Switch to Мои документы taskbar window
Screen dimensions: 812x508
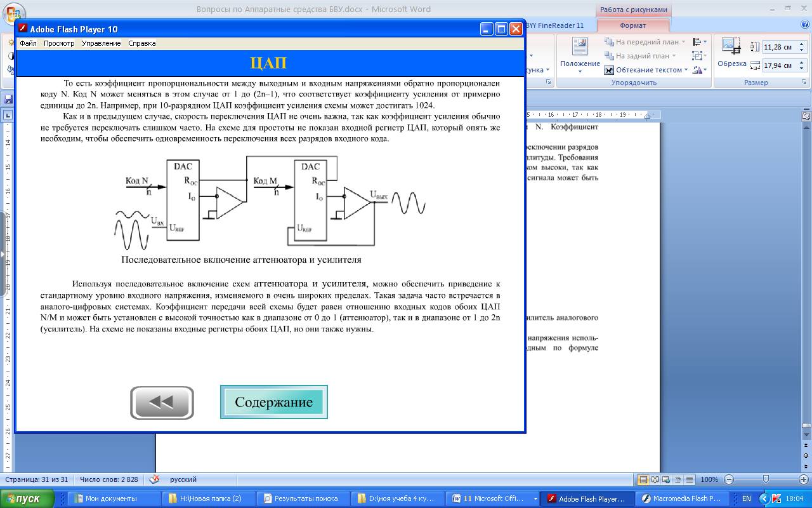point(113,499)
